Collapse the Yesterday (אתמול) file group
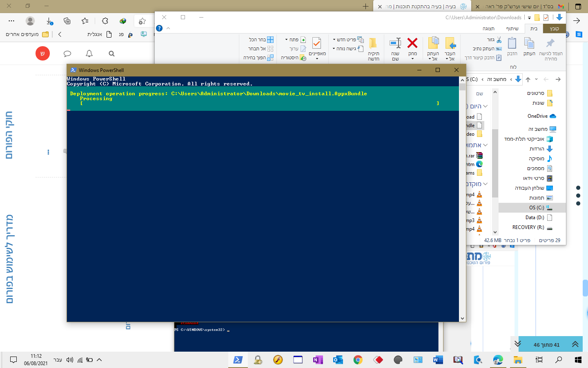The height and width of the screenshot is (368, 588). pyautogui.click(x=485, y=145)
